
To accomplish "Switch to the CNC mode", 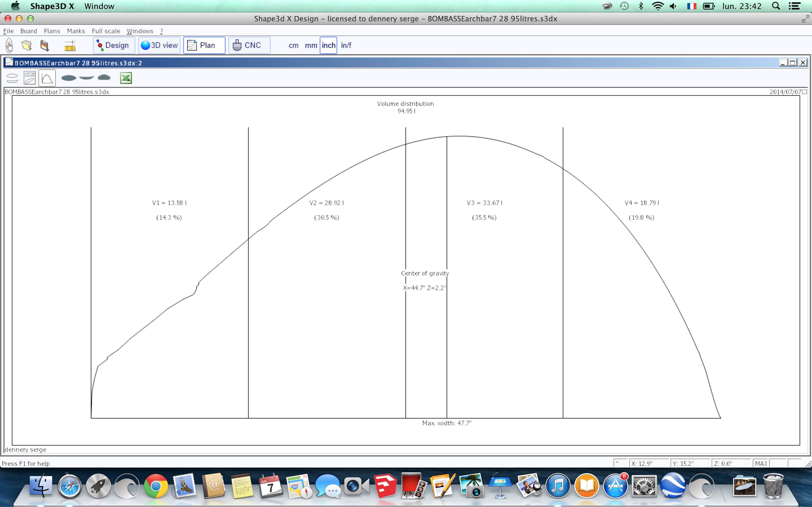I will pyautogui.click(x=249, y=45).
